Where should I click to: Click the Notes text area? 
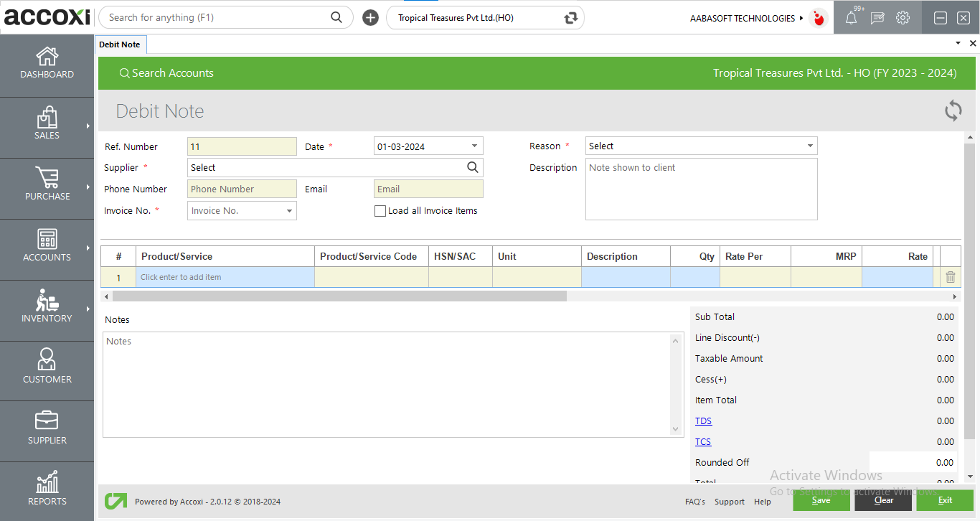[387, 384]
